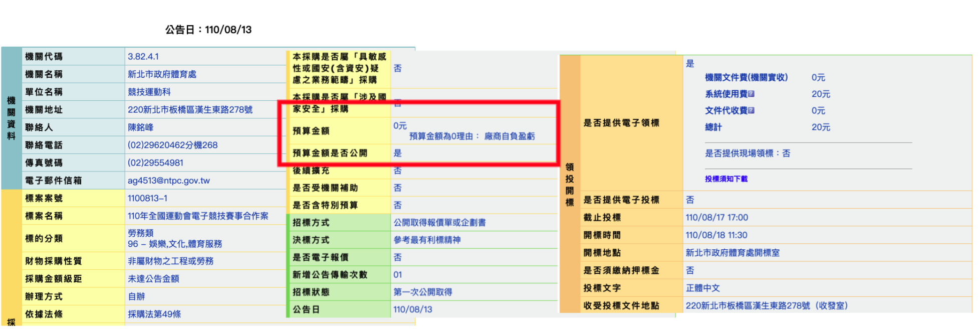Click the 採購法第49條 legal basis
This screenshot has width=980, height=329.
(x=154, y=314)
